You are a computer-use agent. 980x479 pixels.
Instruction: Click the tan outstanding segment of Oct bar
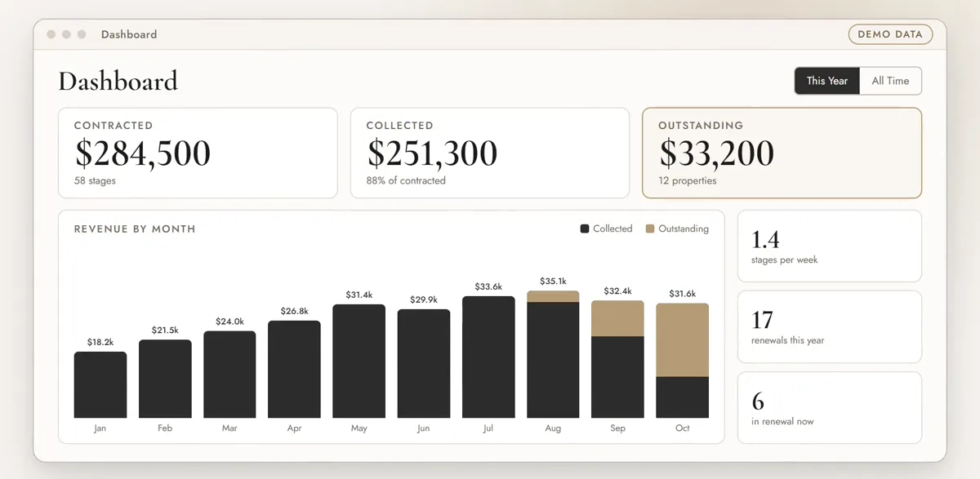(683, 340)
